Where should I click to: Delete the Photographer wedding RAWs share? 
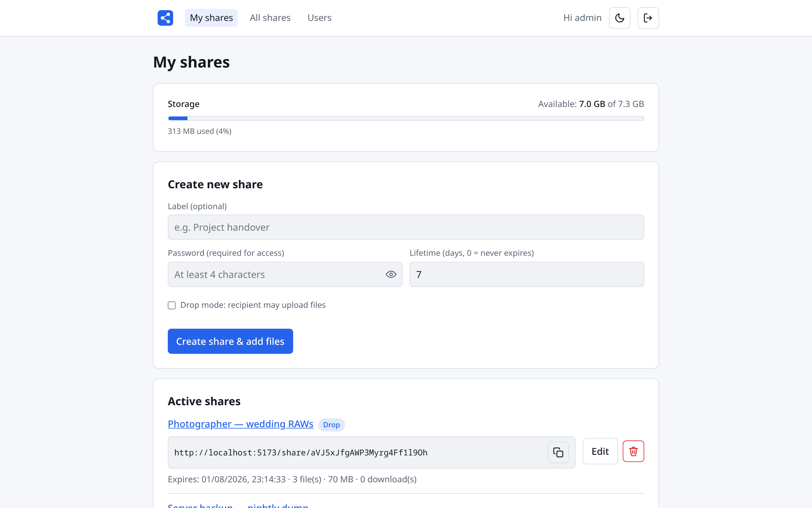click(x=633, y=451)
